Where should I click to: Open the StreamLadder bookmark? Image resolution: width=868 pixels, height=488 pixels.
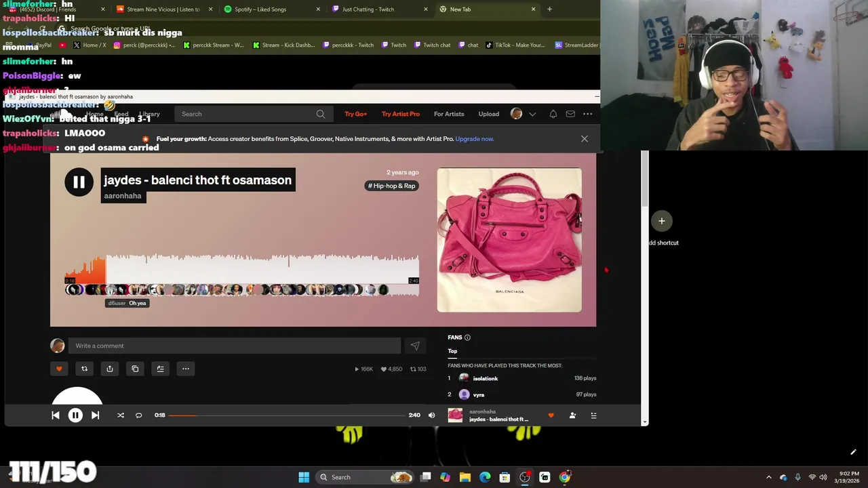pyautogui.click(x=577, y=45)
